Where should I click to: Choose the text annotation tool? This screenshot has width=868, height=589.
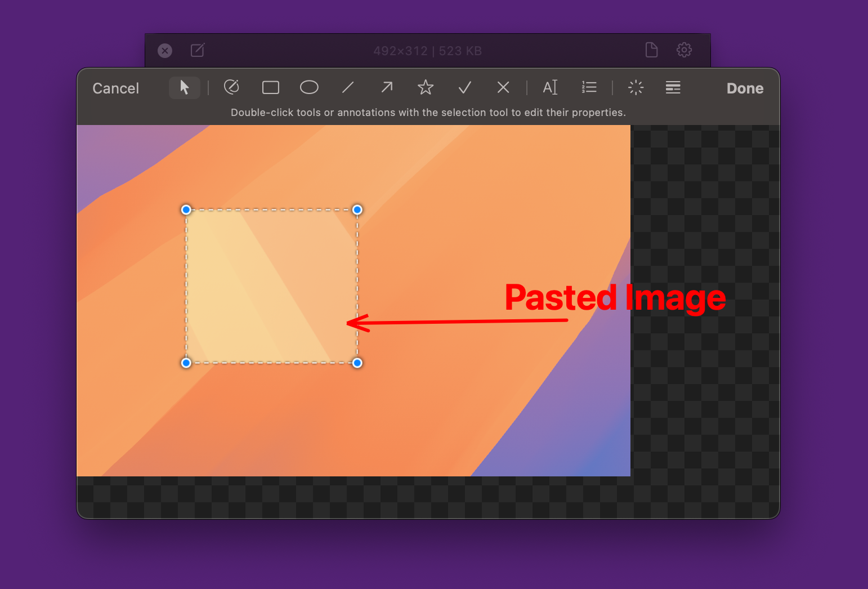pyautogui.click(x=550, y=87)
